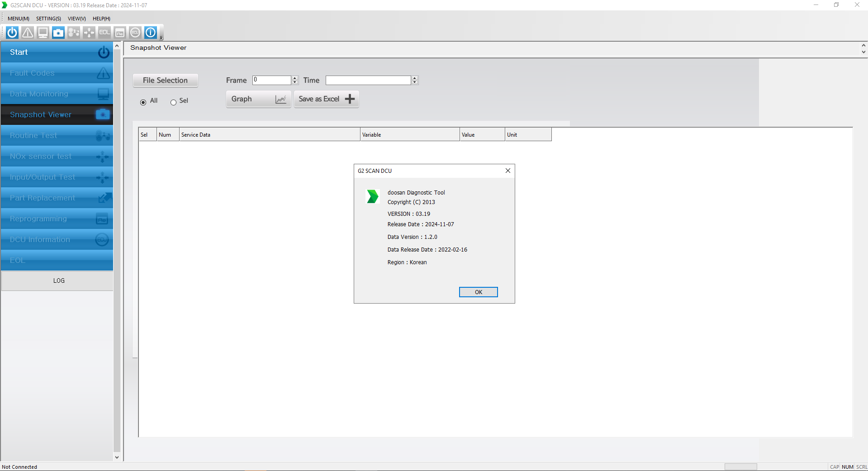Image resolution: width=868 pixels, height=471 pixels.
Task: Select Reprogramming in the sidebar
Action: coord(57,219)
